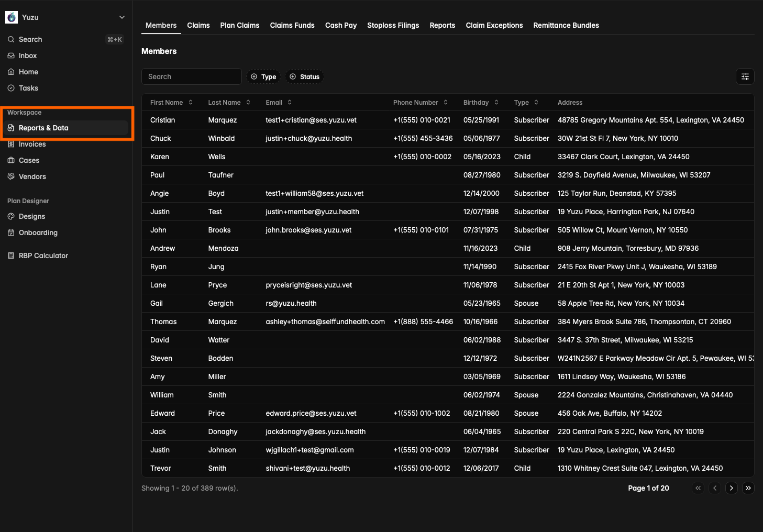
Task: Click last name Bodden in table
Action: (220, 358)
